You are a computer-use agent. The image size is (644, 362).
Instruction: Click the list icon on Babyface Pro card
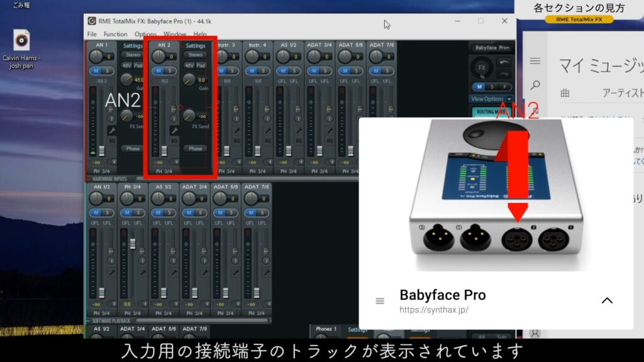click(x=380, y=301)
